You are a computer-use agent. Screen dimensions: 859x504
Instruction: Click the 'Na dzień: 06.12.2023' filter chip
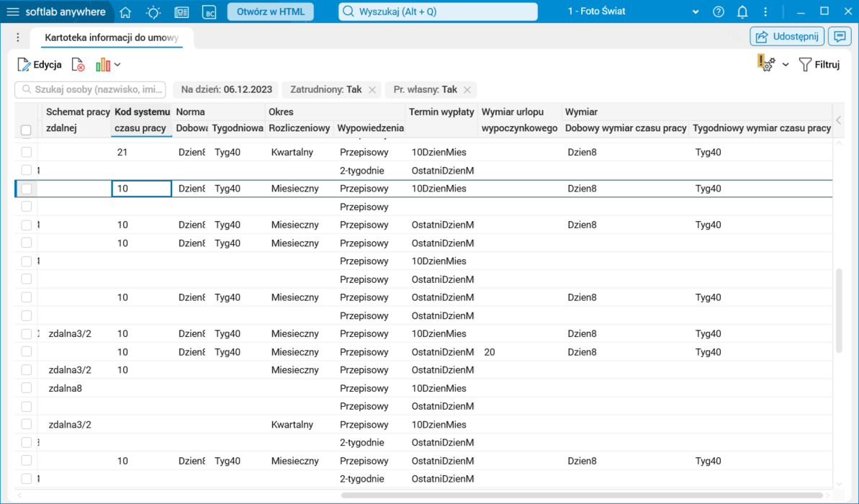pyautogui.click(x=226, y=89)
